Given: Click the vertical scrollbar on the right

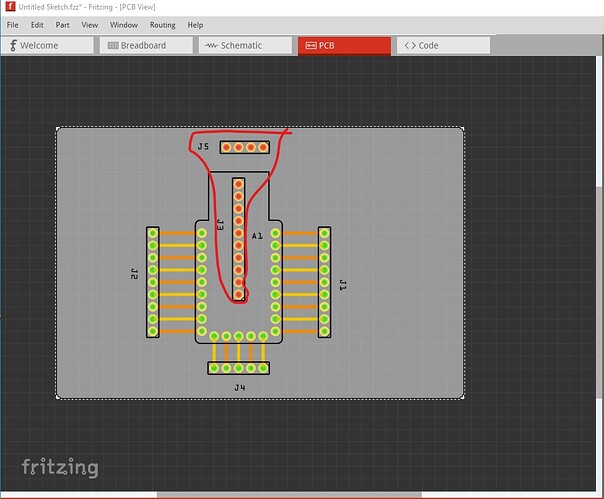Looking at the screenshot, I should [600, 293].
